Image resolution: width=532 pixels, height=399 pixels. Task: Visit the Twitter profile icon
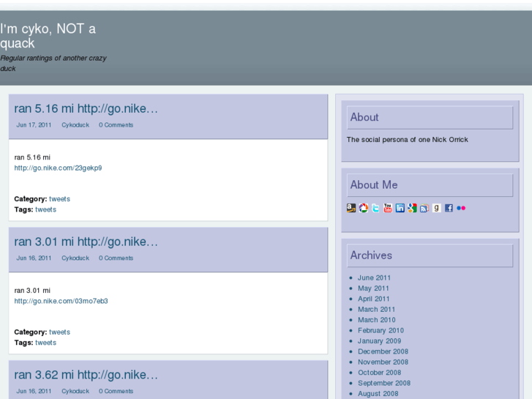point(375,208)
